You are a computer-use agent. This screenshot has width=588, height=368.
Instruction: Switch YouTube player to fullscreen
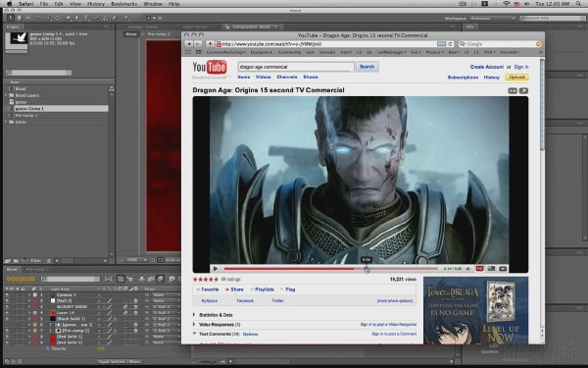pos(503,269)
